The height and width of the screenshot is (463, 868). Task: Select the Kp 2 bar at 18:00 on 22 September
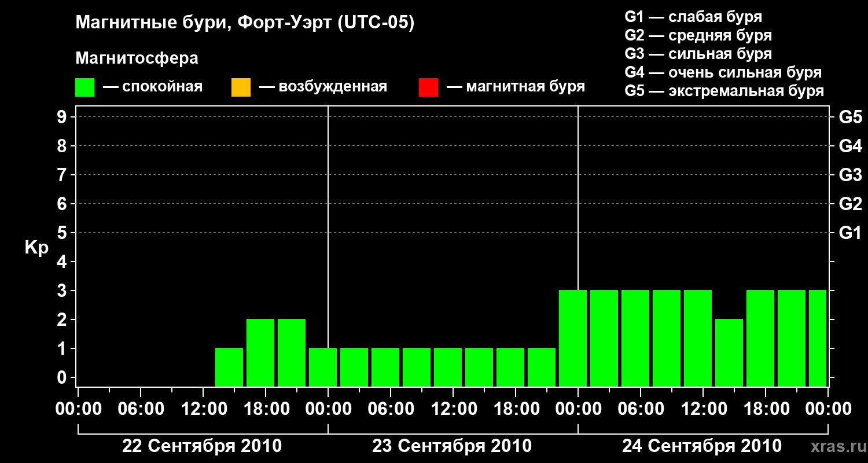click(260, 352)
